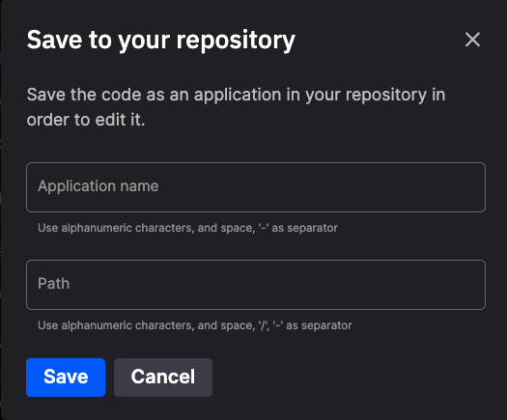Choose the gray Cancel button
Image resolution: width=507 pixels, height=420 pixels.
point(163,378)
